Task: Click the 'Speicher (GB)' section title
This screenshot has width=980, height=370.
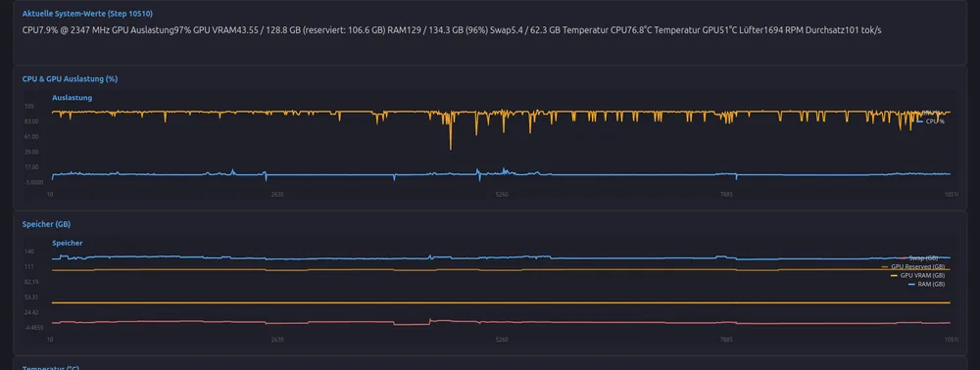Action: [46, 223]
